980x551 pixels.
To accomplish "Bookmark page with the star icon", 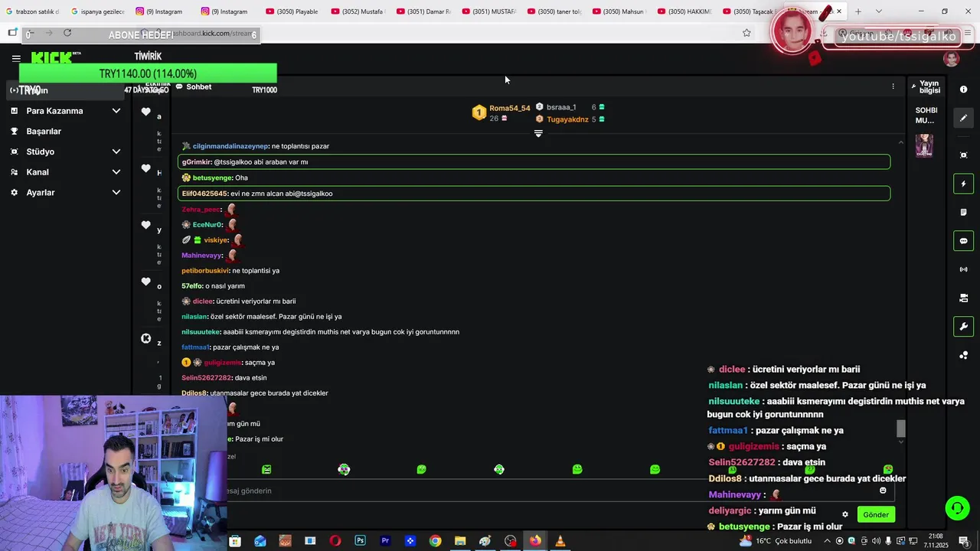I will pos(746,33).
